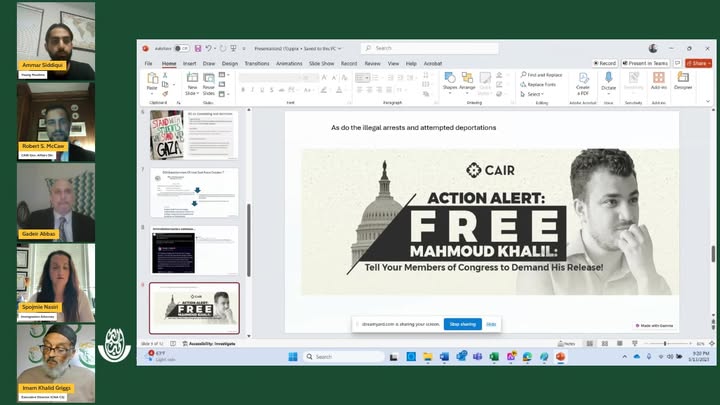Click the user account avatar
The height and width of the screenshot is (405, 720).
[653, 48]
